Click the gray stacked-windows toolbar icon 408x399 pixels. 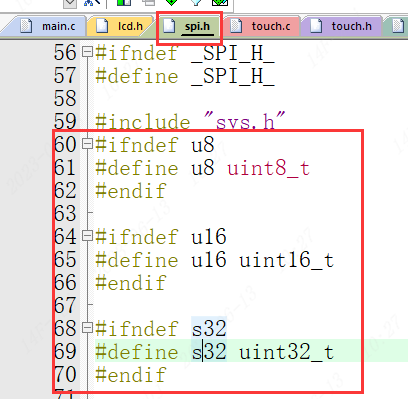pyautogui.click(x=148, y=3)
